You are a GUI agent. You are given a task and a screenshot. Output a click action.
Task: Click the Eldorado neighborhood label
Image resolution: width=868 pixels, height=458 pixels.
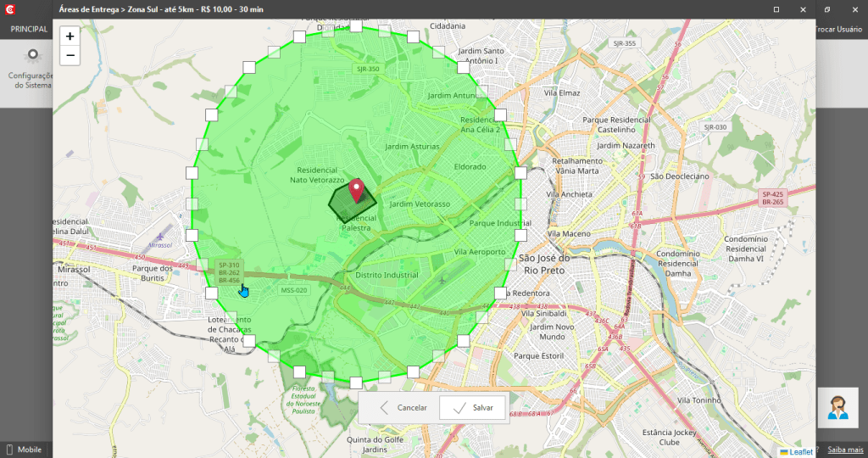[470, 167]
